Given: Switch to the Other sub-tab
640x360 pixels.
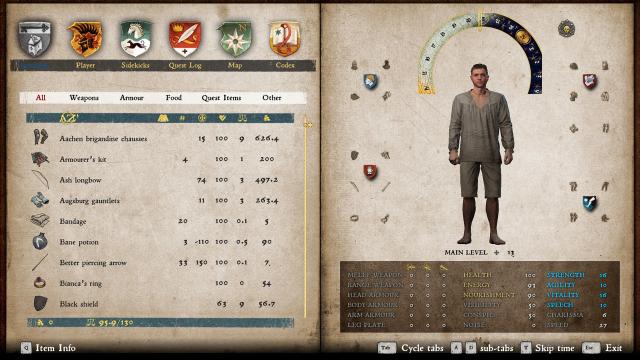Looking at the screenshot, I should (x=272, y=98).
